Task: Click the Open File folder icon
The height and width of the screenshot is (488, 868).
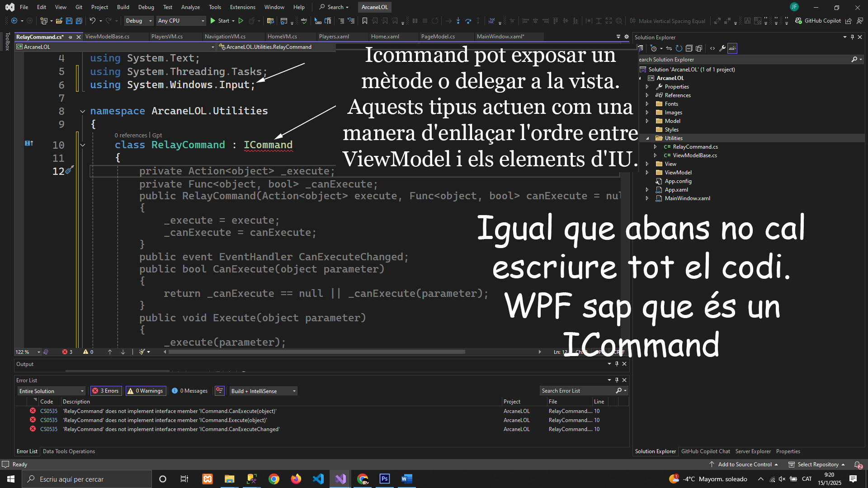Action: pos(59,21)
